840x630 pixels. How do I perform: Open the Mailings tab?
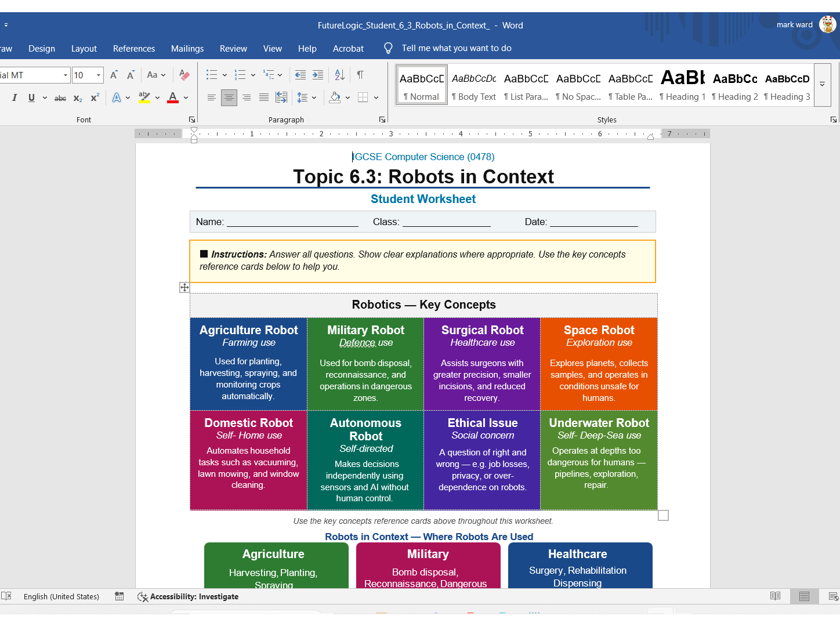click(x=187, y=49)
